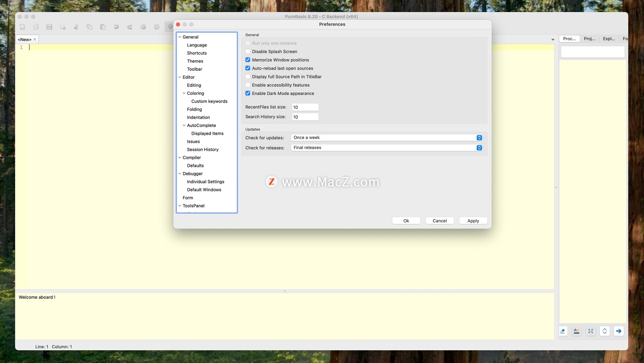Select Indentation in preferences tree
This screenshot has width=644, height=363.
[198, 117]
